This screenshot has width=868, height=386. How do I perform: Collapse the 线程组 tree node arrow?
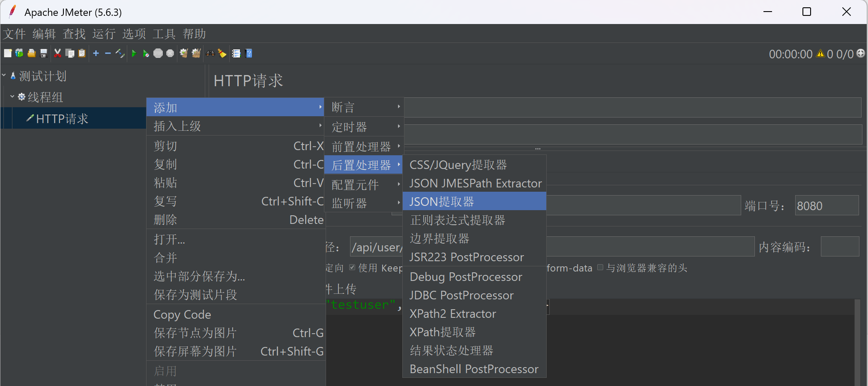point(12,96)
